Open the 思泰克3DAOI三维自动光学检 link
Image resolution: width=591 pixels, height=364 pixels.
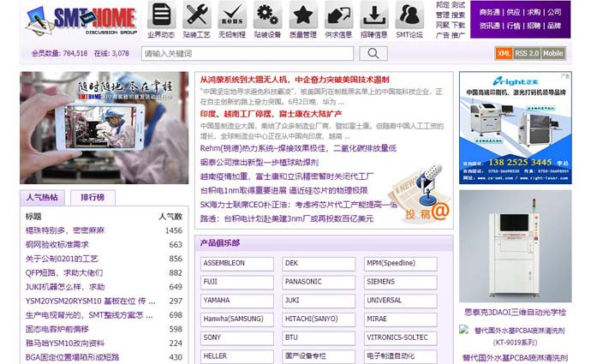(516, 313)
